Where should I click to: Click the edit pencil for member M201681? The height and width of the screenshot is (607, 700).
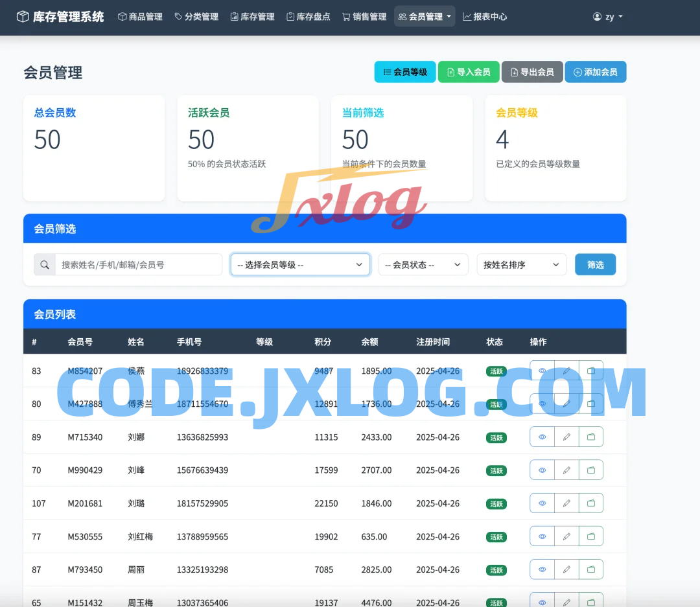tap(566, 503)
